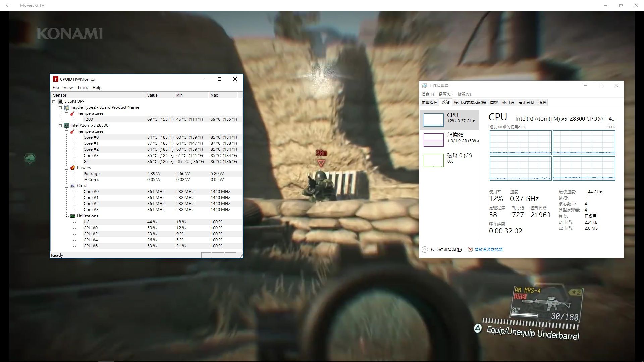Open 開啟資源監視器 link
This screenshot has width=644, height=362.
click(x=488, y=250)
